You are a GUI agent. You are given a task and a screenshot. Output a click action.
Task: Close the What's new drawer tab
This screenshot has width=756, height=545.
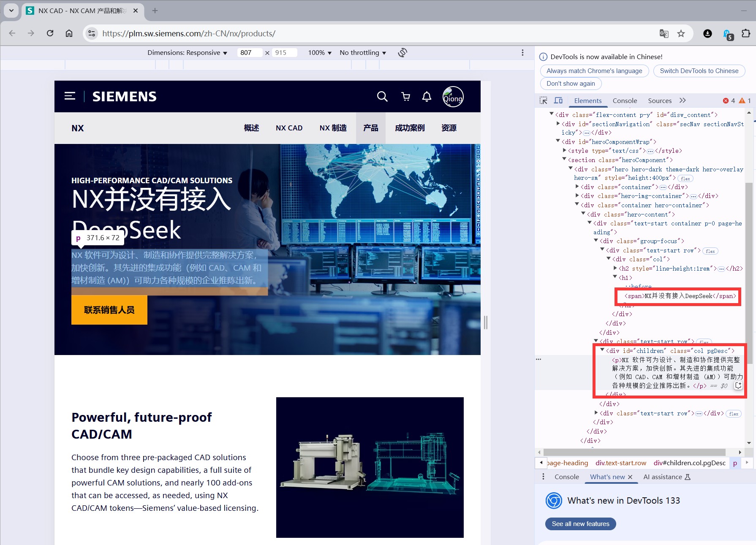tap(630, 477)
